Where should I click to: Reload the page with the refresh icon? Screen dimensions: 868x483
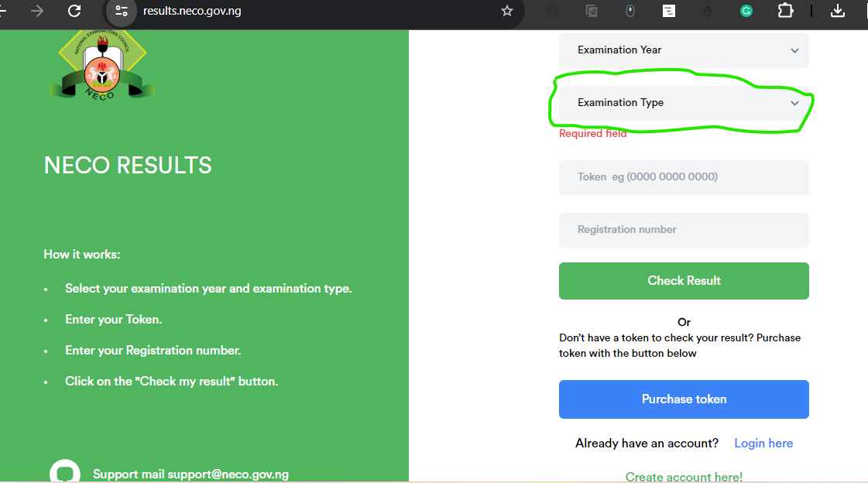tap(74, 11)
